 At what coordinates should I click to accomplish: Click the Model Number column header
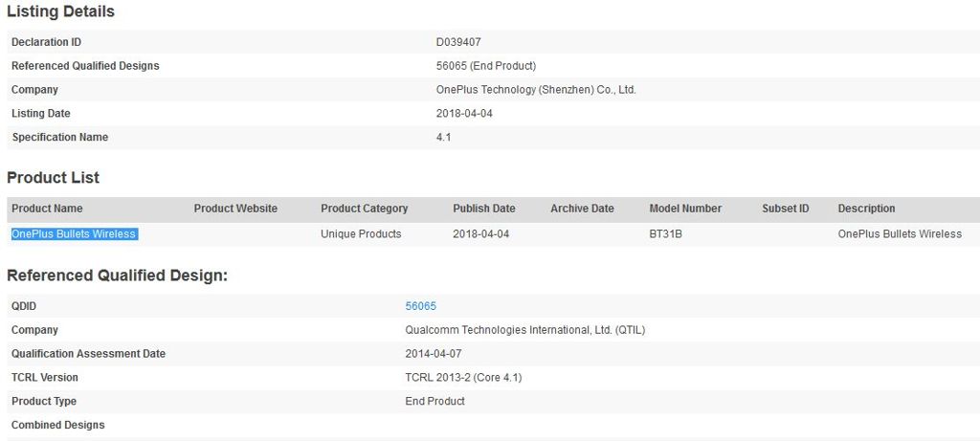[x=685, y=209]
